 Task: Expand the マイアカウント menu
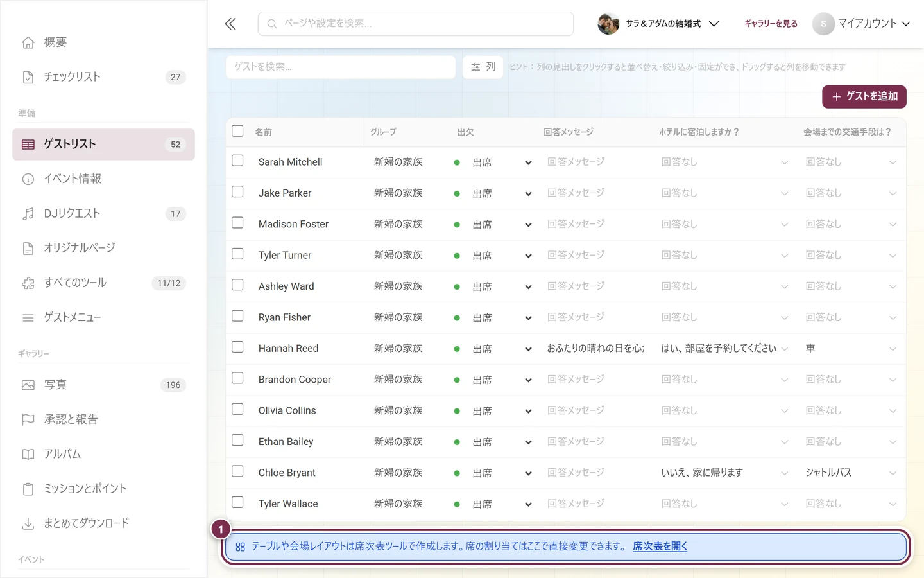point(862,24)
